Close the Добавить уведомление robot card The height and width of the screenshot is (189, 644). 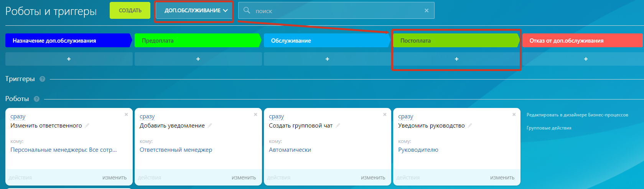[255, 114]
